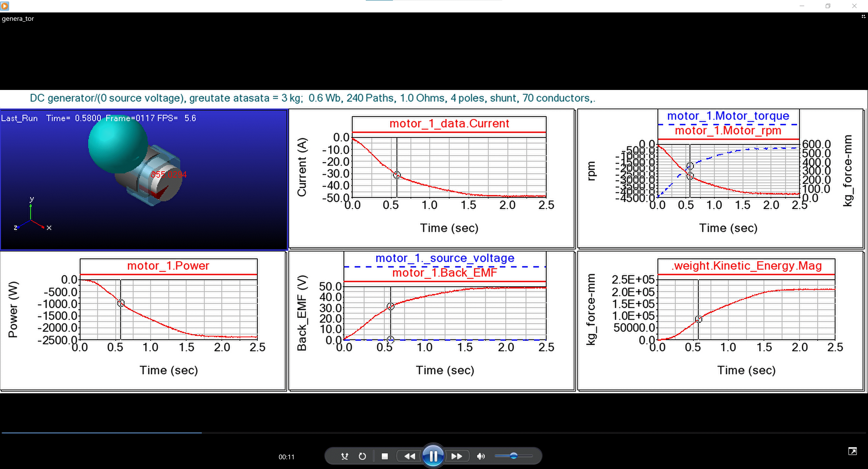Click the motor_1_data.Current plot legend
Image resolution: width=868 pixels, height=469 pixels.
pyautogui.click(x=449, y=124)
